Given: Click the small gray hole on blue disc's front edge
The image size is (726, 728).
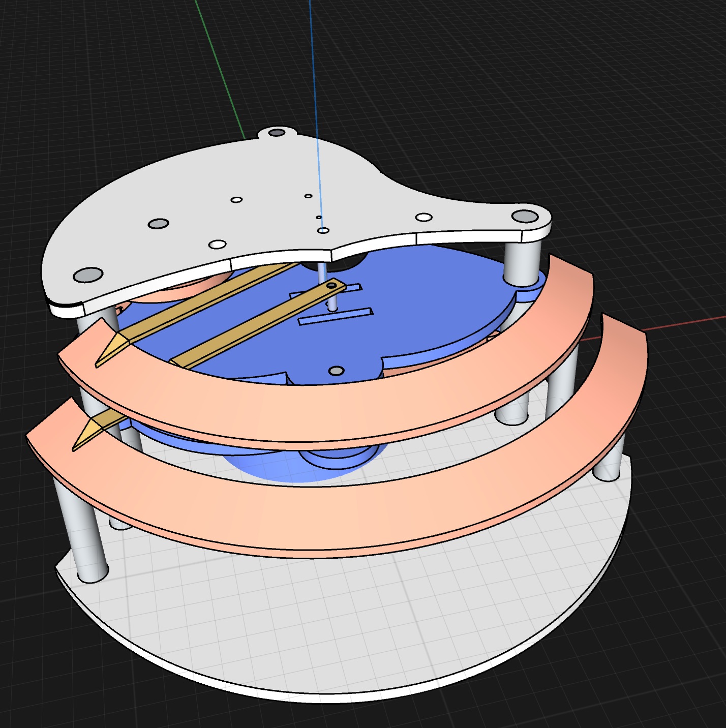Looking at the screenshot, I should click(x=336, y=371).
